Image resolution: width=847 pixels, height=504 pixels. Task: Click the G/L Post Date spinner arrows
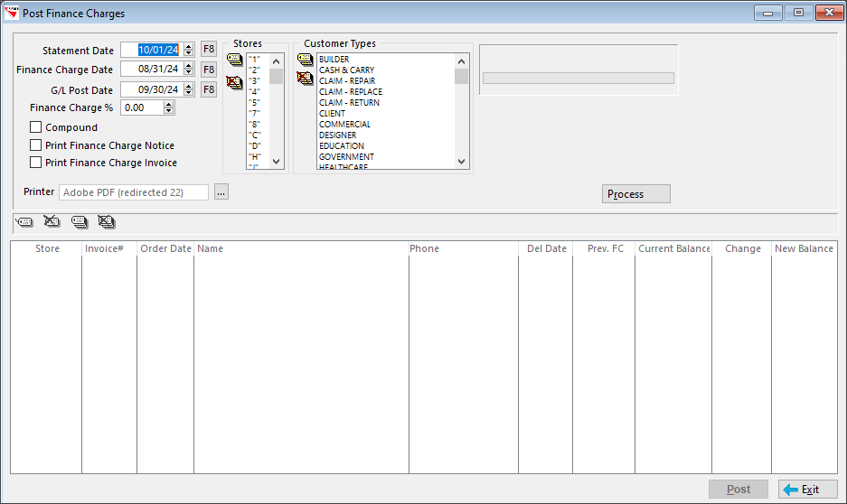point(189,89)
